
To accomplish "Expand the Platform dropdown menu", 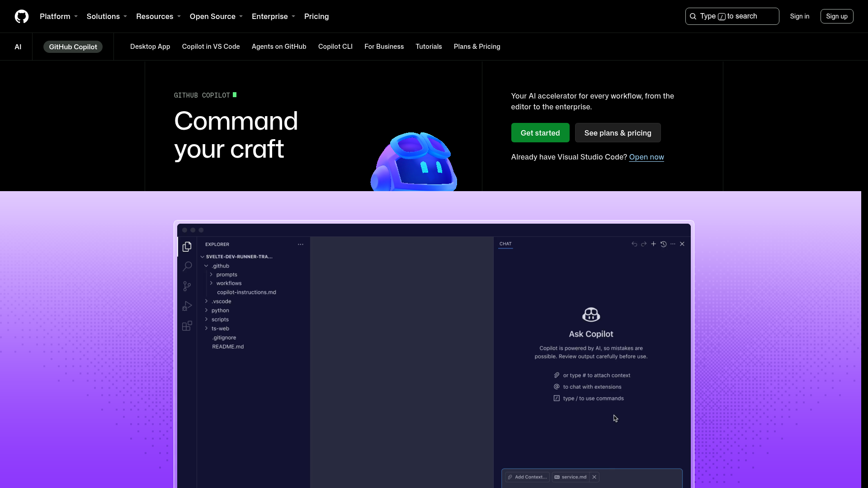I will click(x=59, y=16).
